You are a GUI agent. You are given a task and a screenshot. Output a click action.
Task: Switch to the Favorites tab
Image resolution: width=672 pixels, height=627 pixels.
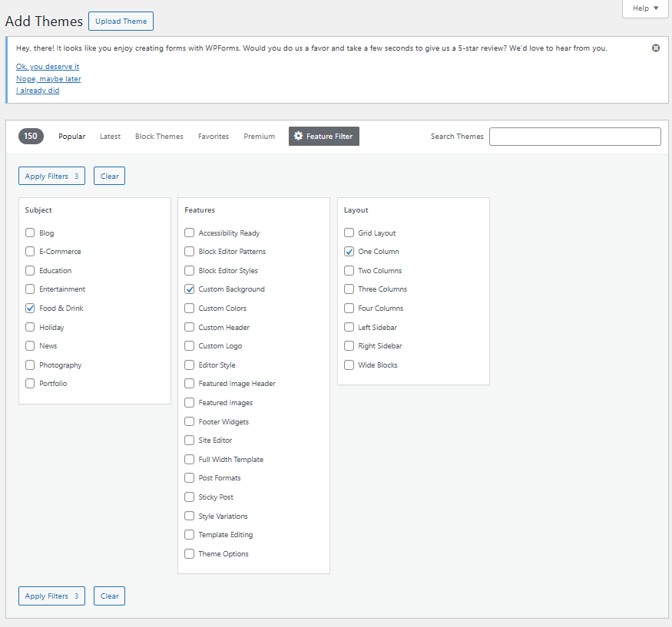214,136
